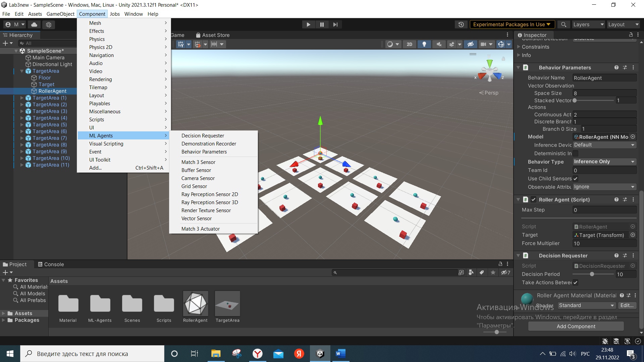Open Behavior Type dropdown
The image size is (644, 362).
[x=604, y=162]
